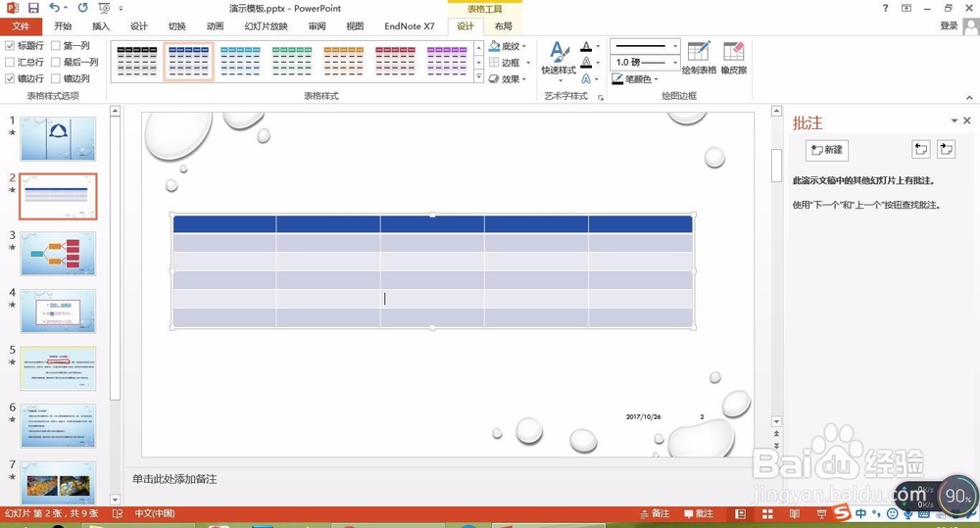Click the spell check icon in status bar
980x528 pixels.
click(x=117, y=513)
